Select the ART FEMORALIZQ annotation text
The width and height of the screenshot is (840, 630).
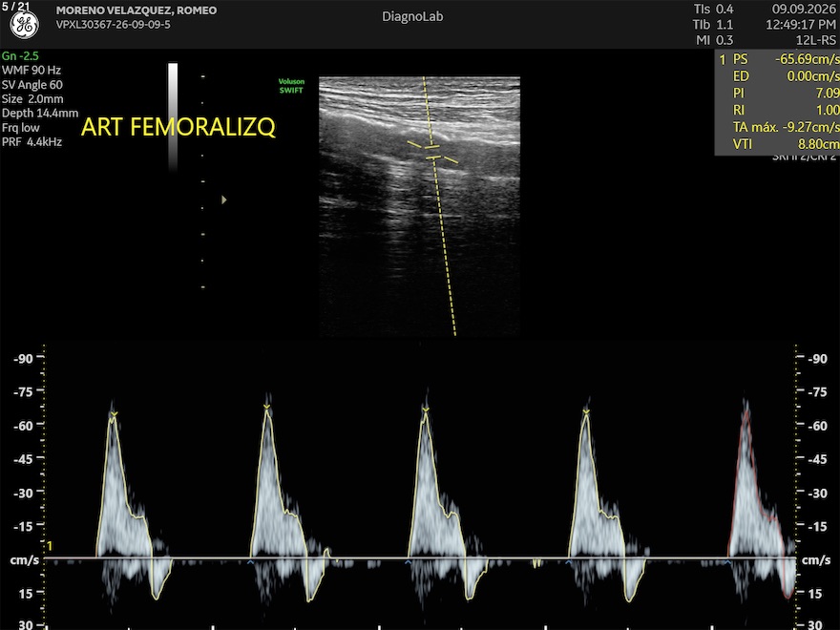[x=178, y=128]
